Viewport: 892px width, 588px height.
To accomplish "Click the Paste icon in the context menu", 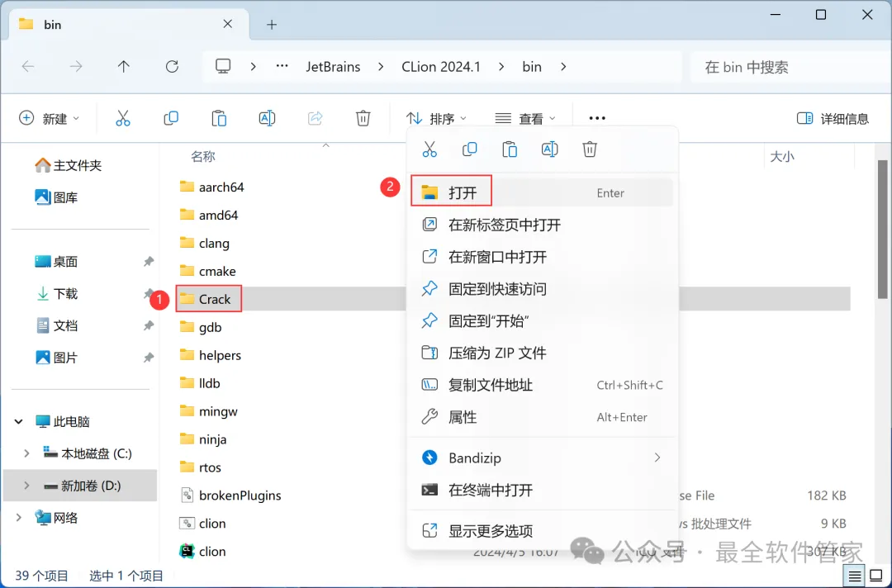I will click(x=510, y=149).
